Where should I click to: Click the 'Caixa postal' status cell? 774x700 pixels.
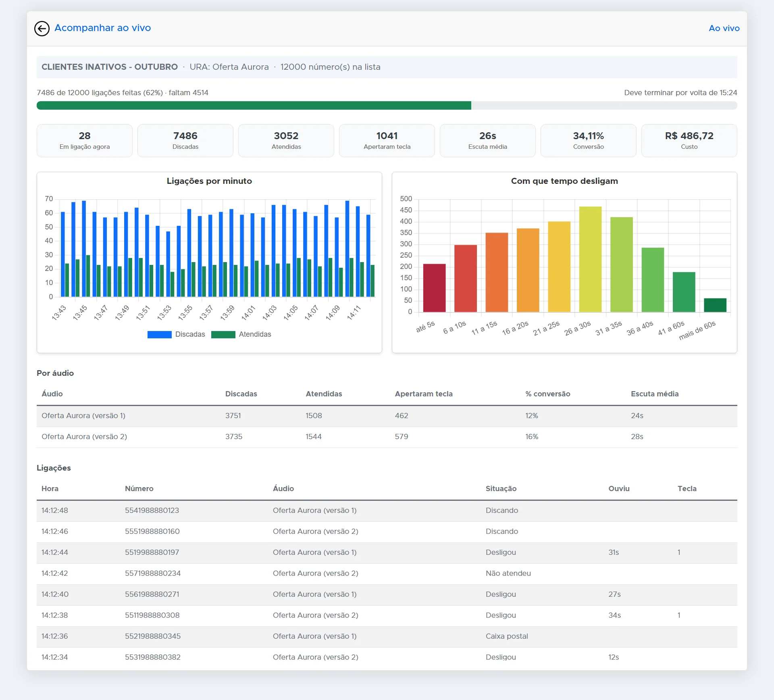pyautogui.click(x=507, y=636)
